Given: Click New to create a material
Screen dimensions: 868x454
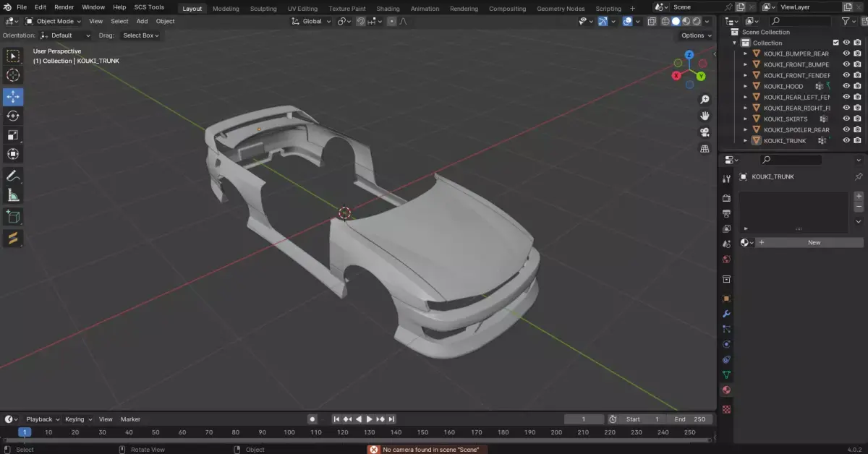Looking at the screenshot, I should click(x=814, y=242).
